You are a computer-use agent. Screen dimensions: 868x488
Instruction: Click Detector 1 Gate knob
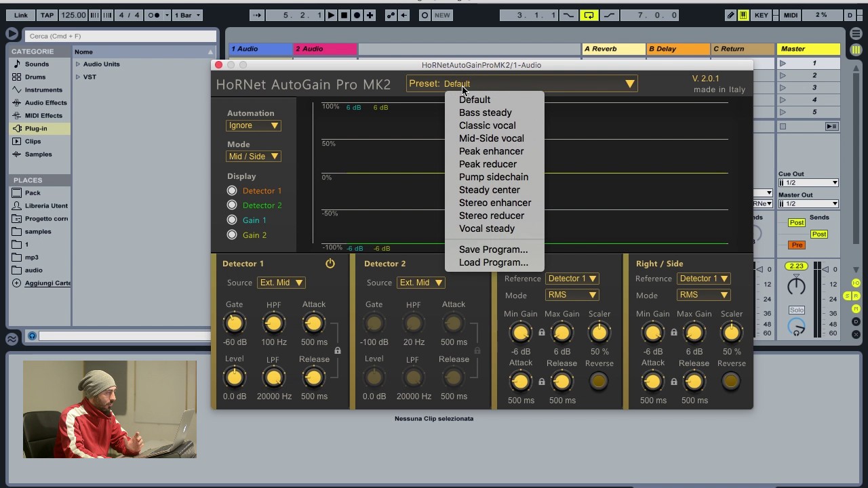234,323
